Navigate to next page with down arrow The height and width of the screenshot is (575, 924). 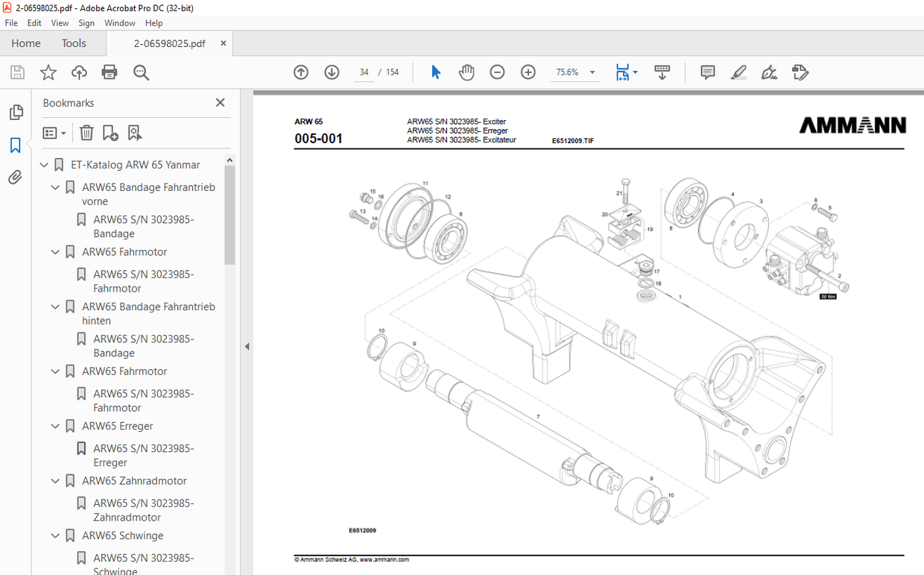tap(331, 72)
